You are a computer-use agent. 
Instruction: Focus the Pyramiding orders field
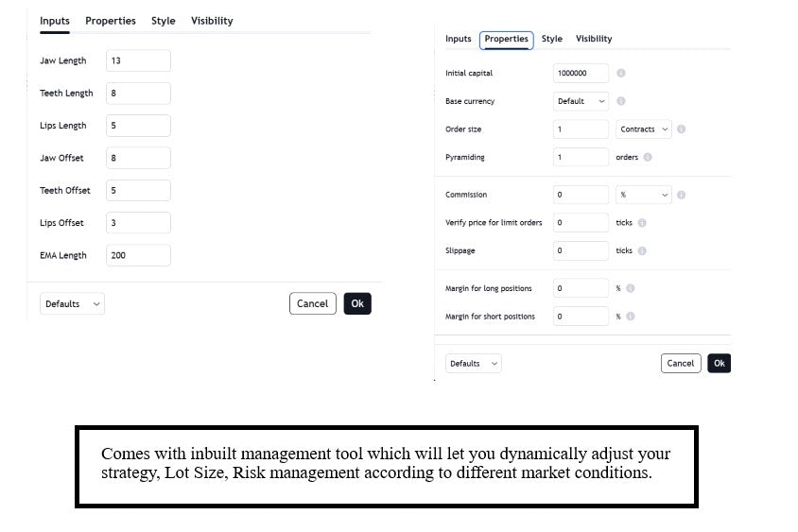[581, 157]
